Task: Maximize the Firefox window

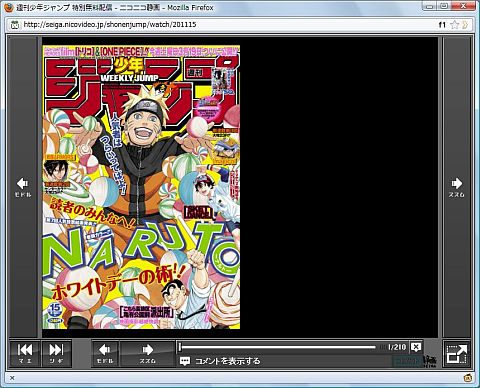Action: [x=444, y=6]
